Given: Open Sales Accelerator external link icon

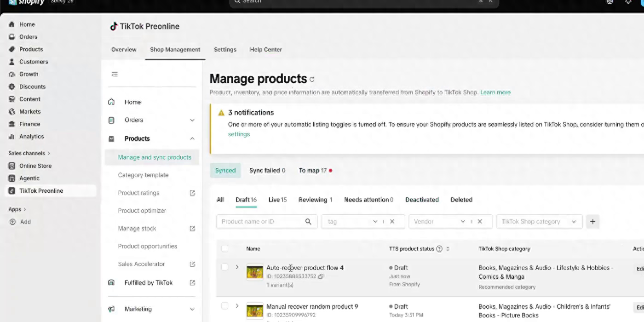Looking at the screenshot, I should (192, 264).
